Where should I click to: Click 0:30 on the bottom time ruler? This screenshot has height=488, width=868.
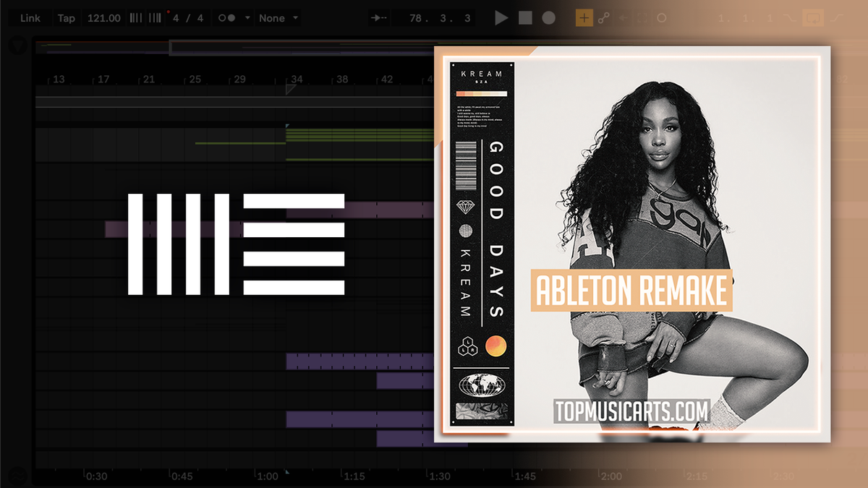[96, 476]
